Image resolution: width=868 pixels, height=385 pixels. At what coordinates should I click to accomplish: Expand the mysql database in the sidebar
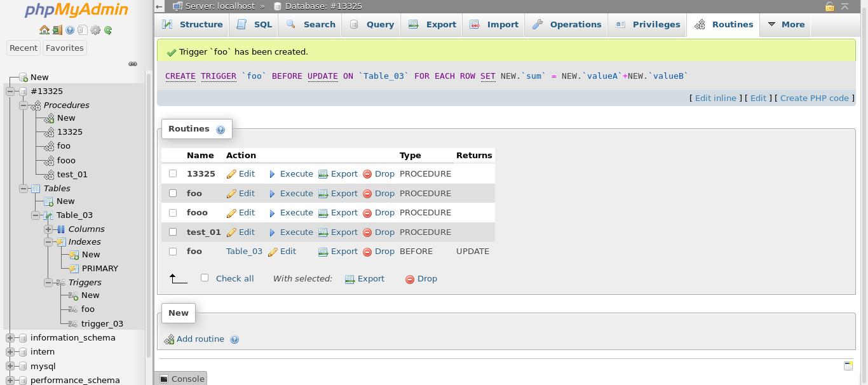click(x=10, y=366)
